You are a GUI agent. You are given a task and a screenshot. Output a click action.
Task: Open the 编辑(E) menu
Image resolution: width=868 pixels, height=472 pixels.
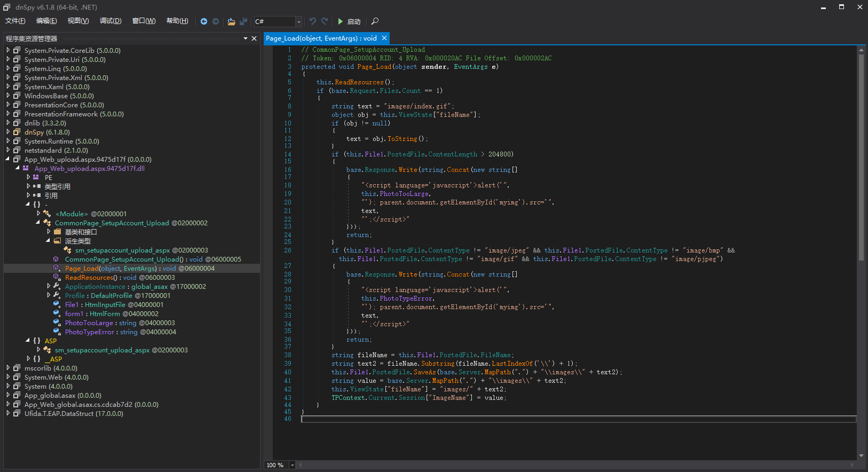pyautogui.click(x=46, y=21)
